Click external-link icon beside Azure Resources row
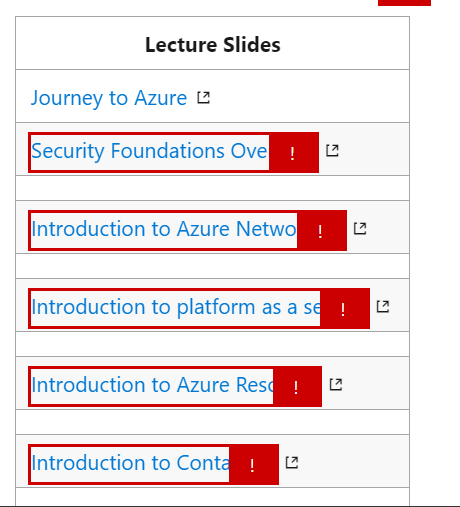460x507 pixels. point(336,385)
